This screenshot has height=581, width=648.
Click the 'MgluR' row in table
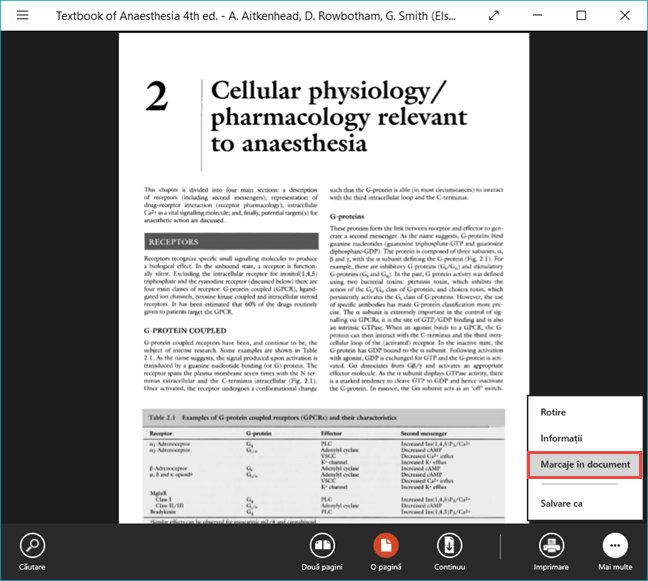158,493
